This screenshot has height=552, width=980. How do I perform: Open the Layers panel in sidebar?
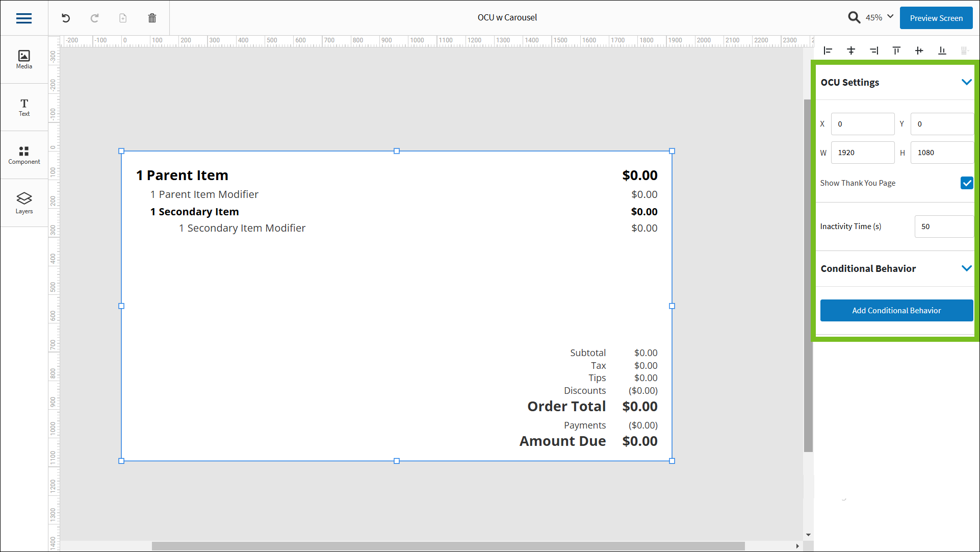[24, 203]
